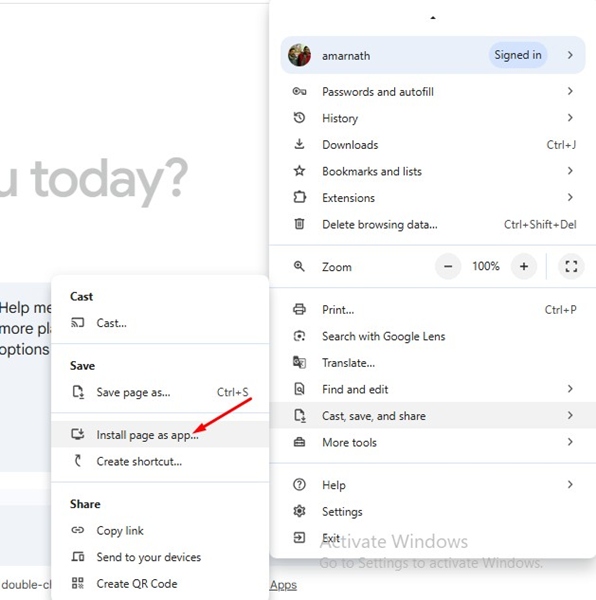Click the Help question mark icon
Screen dimensions: 596x600
299,485
